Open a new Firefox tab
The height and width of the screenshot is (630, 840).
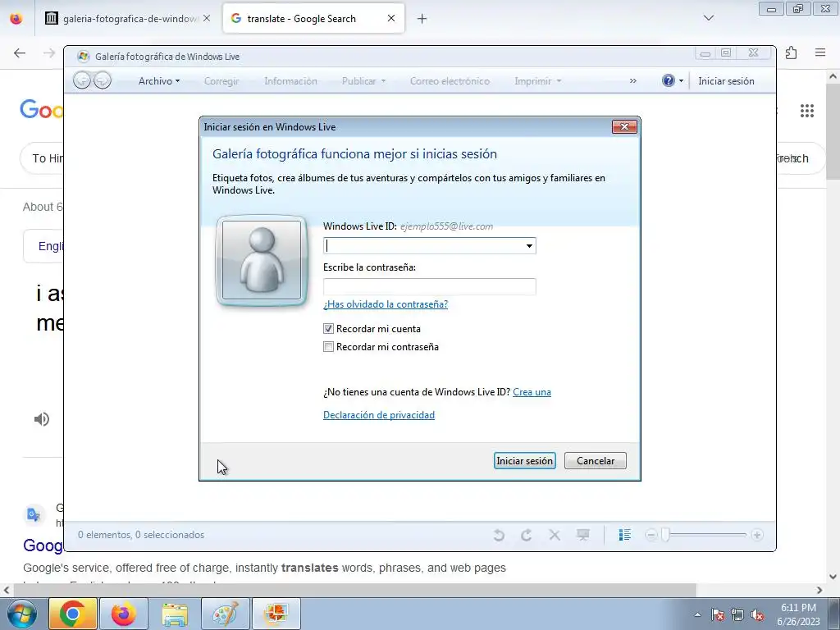click(x=422, y=19)
